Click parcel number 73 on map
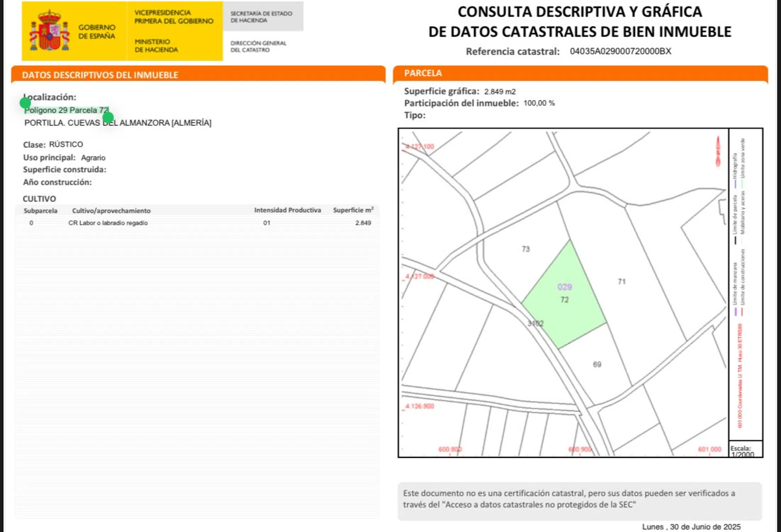 [x=526, y=249]
